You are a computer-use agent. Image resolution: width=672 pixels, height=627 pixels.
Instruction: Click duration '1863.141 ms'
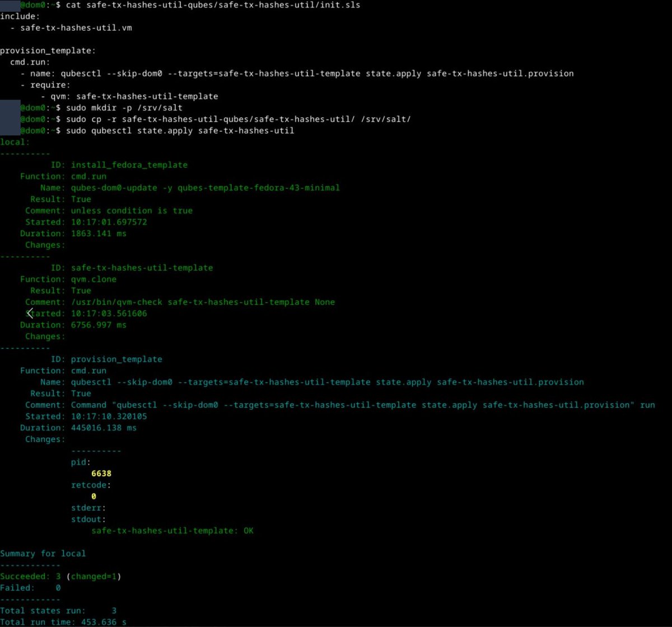click(99, 233)
